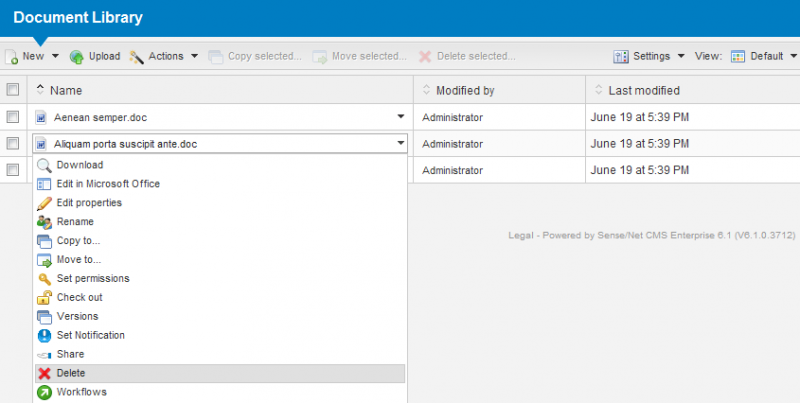Open the Default view dropdown arrow
Image resolution: width=800 pixels, height=403 pixels.
(793, 56)
